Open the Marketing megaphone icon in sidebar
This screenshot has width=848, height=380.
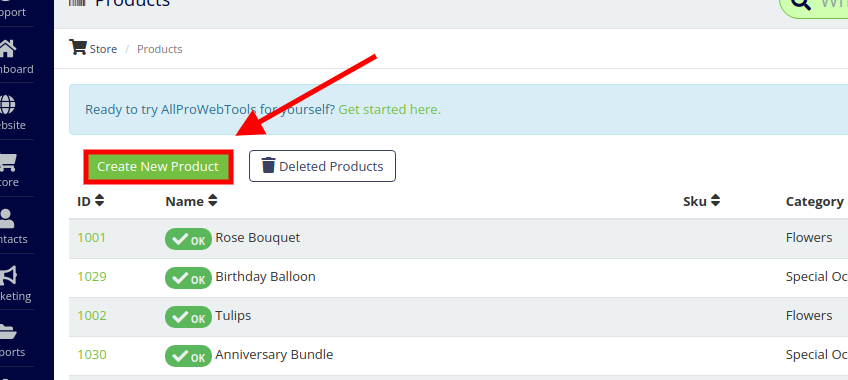pyautogui.click(x=8, y=275)
